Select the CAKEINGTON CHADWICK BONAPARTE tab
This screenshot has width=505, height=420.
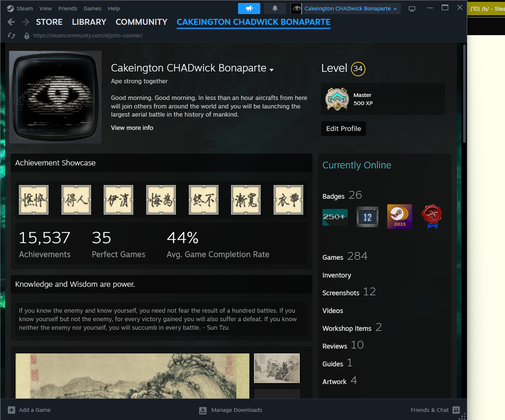254,22
